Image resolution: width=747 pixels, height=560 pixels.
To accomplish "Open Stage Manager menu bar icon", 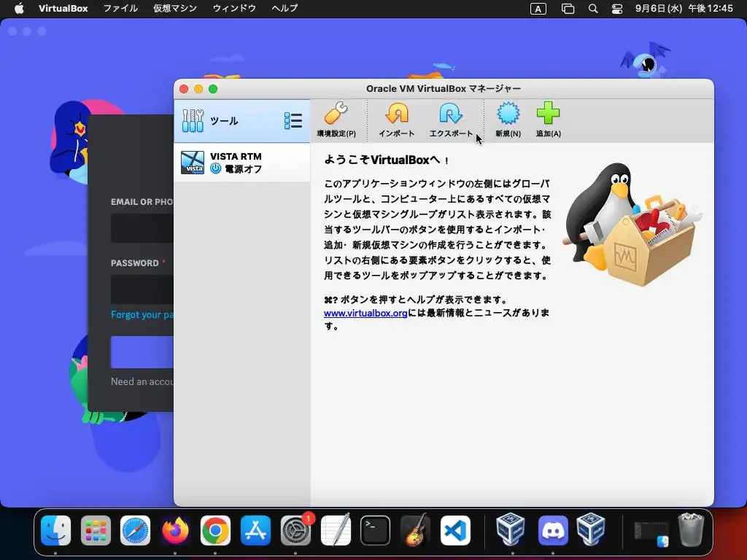I will click(568, 9).
